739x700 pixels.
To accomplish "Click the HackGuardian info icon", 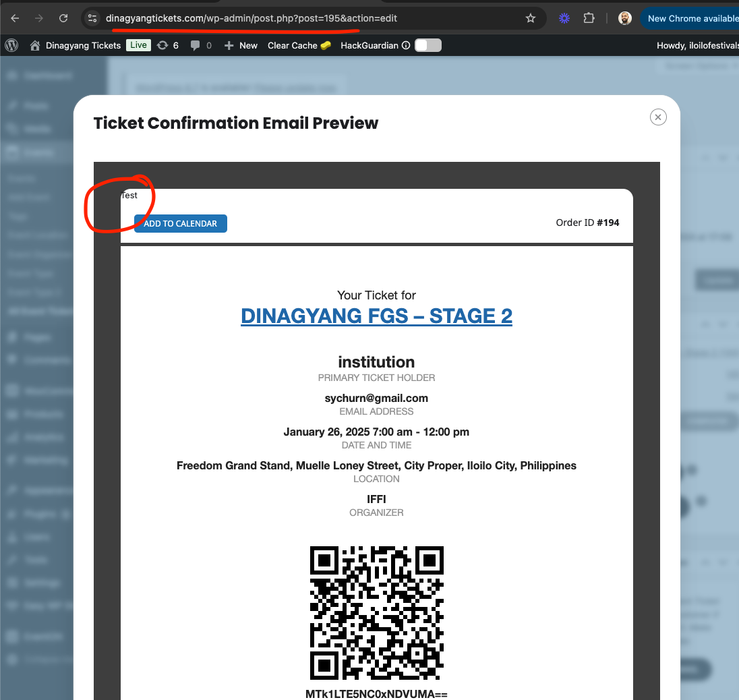I will pyautogui.click(x=406, y=45).
